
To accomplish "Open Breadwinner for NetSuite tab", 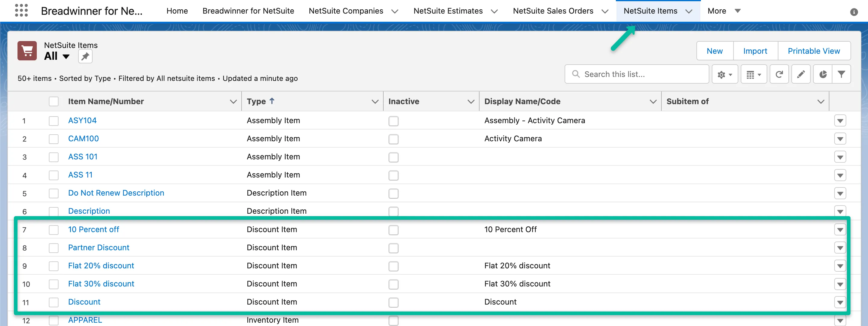I will coord(248,11).
